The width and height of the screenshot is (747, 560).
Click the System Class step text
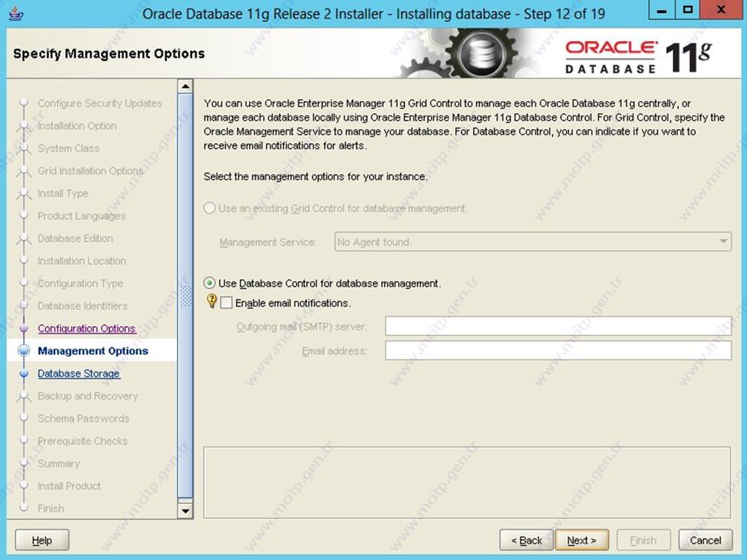tap(68, 148)
